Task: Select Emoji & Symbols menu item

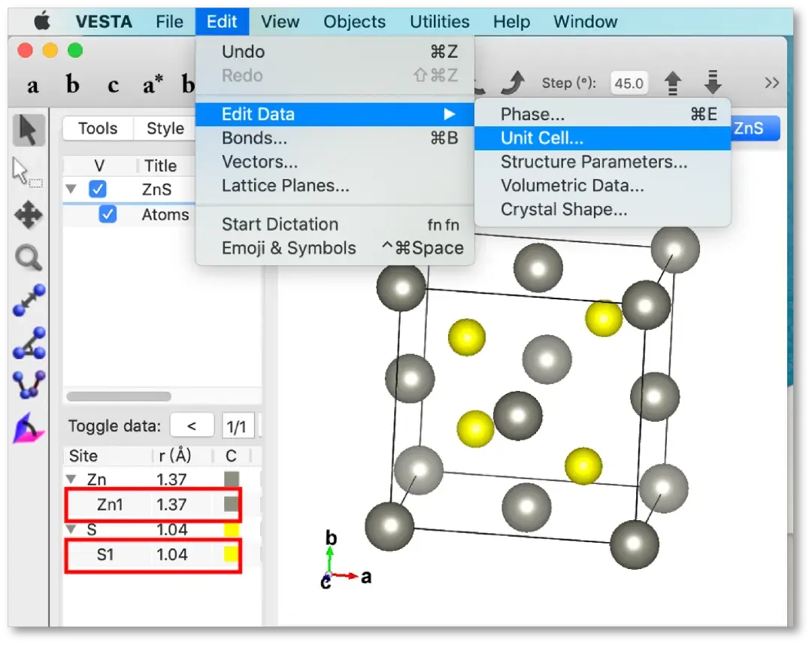Action: pyautogui.click(x=335, y=249)
